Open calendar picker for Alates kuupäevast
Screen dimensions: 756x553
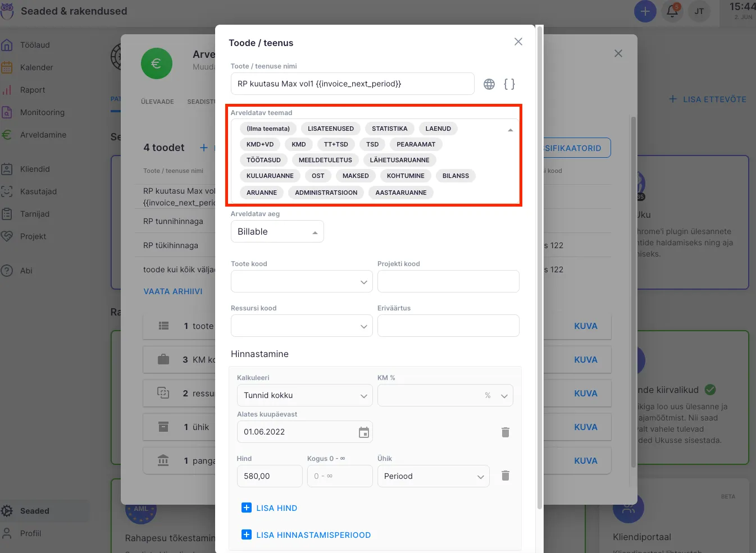point(364,432)
